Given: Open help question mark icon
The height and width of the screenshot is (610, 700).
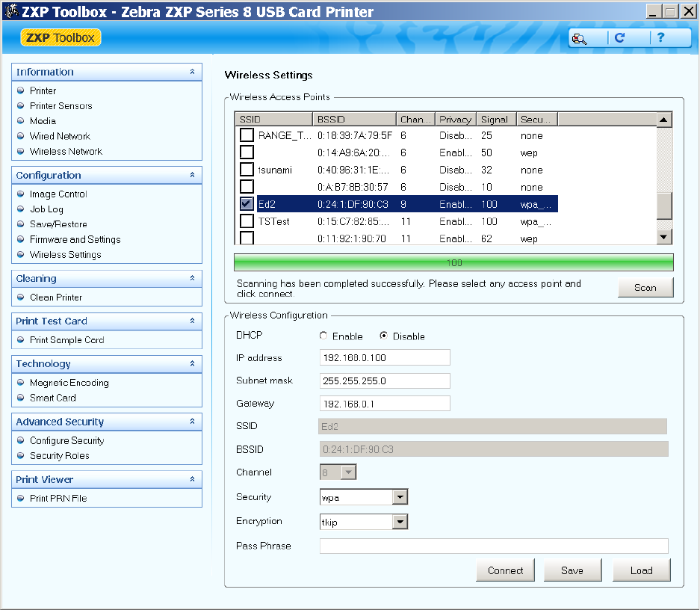Looking at the screenshot, I should click(660, 37).
